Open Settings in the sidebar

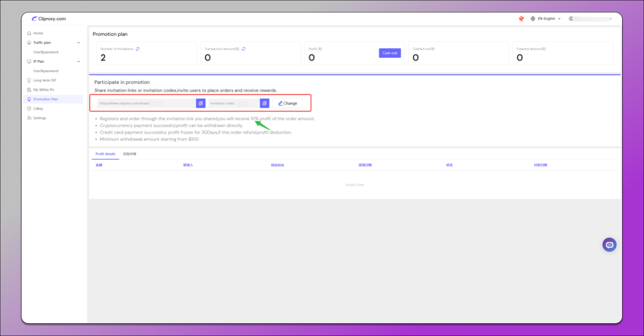[40, 118]
